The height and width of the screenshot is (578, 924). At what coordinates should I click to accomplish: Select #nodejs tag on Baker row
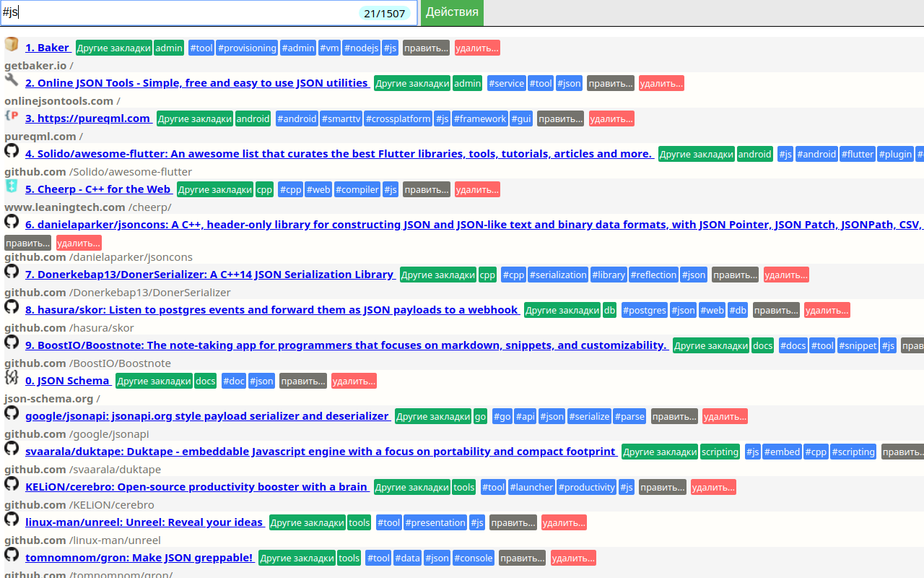point(362,48)
